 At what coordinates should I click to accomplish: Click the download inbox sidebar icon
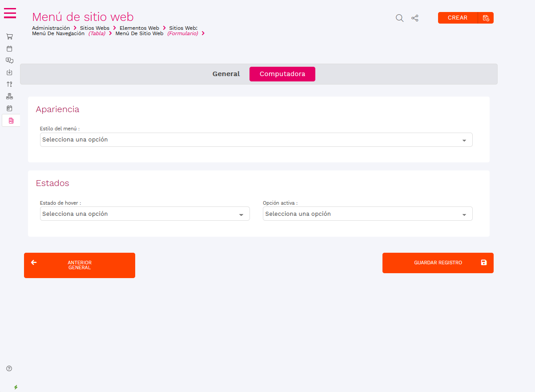coord(9,73)
